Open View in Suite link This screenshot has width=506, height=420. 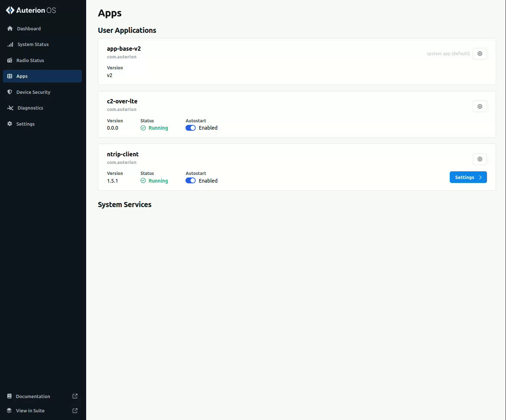[x=30, y=411]
